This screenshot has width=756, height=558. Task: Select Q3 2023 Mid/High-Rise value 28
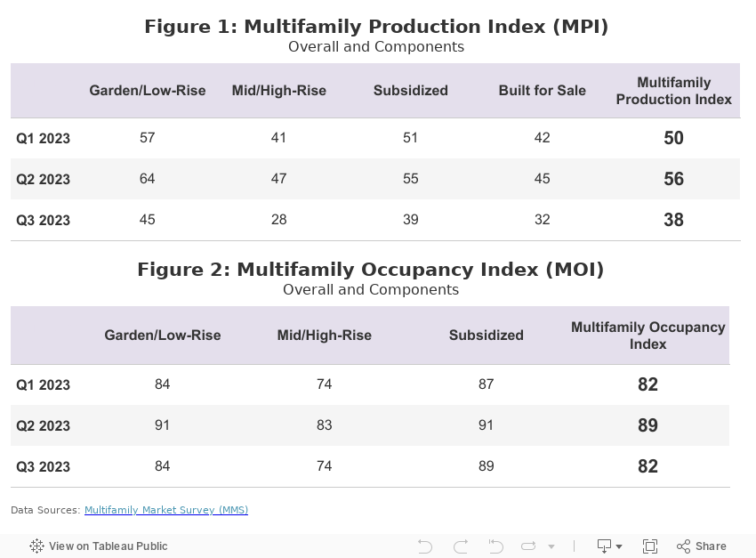pos(279,220)
